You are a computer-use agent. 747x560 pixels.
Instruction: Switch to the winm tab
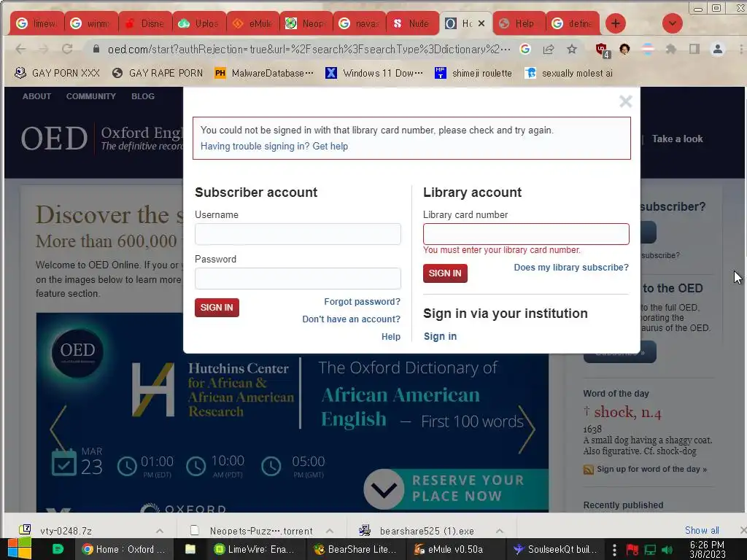[90, 23]
